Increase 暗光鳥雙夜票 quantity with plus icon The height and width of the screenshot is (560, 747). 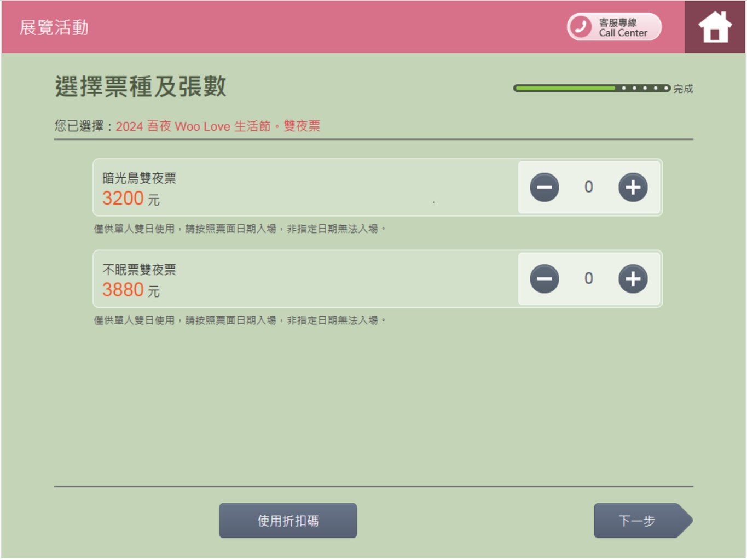pyautogui.click(x=633, y=188)
